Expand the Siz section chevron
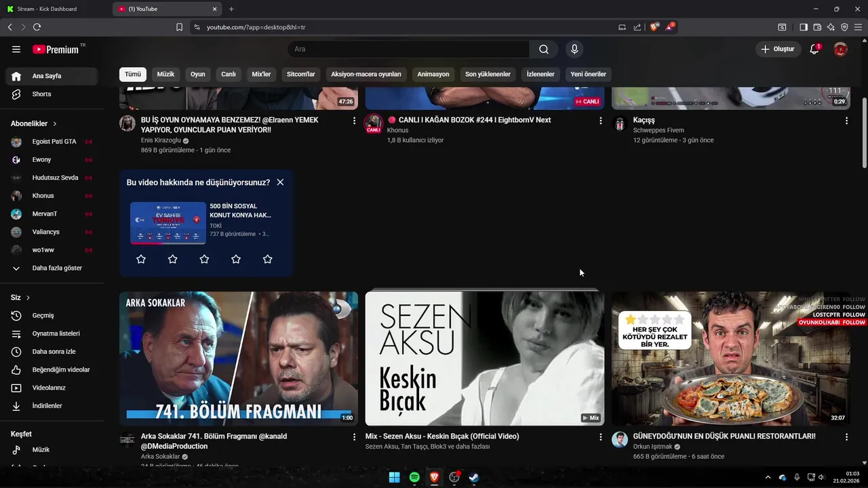Screen dimensions: 868x488 (x=28, y=298)
